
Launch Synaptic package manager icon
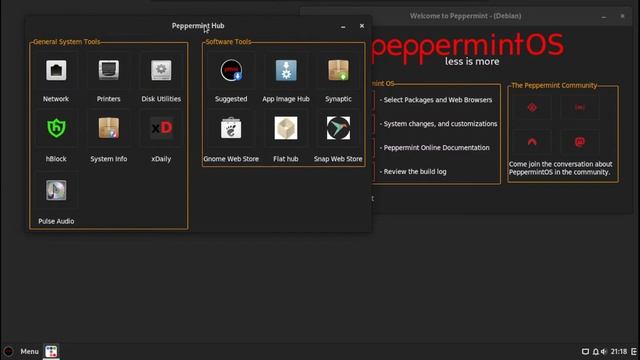(338, 71)
